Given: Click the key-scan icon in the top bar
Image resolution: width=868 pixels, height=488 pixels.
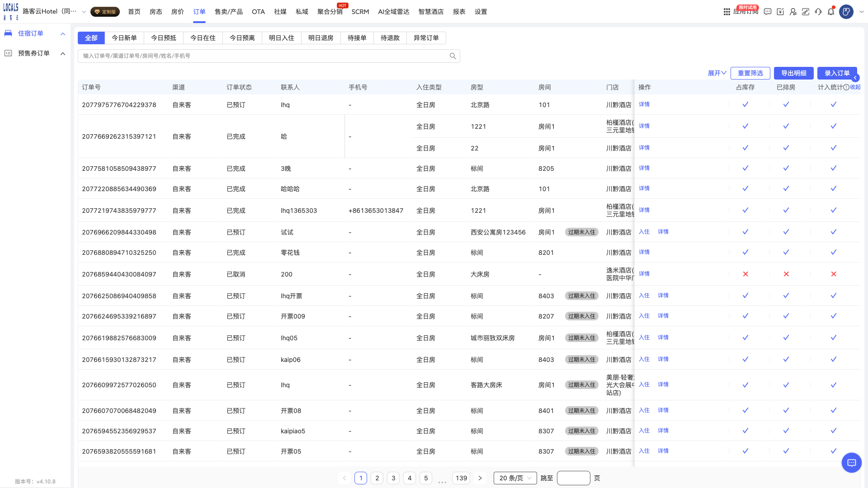Looking at the screenshot, I should point(806,12).
